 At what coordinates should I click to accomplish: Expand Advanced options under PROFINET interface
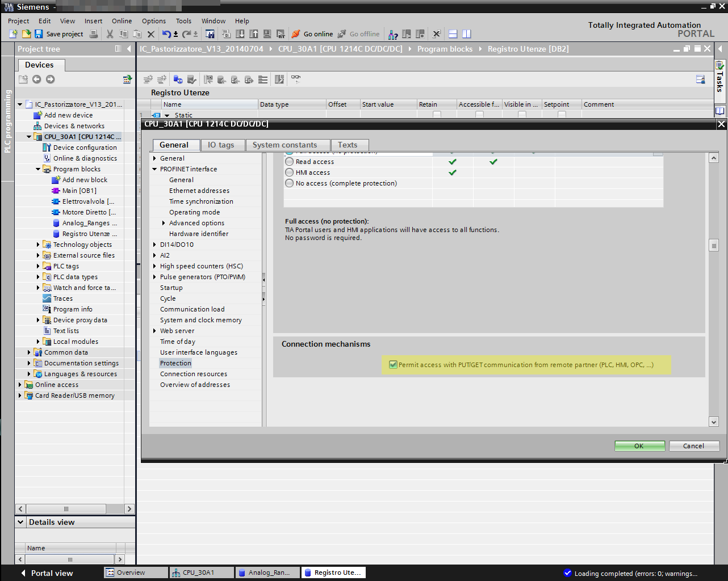pos(164,223)
